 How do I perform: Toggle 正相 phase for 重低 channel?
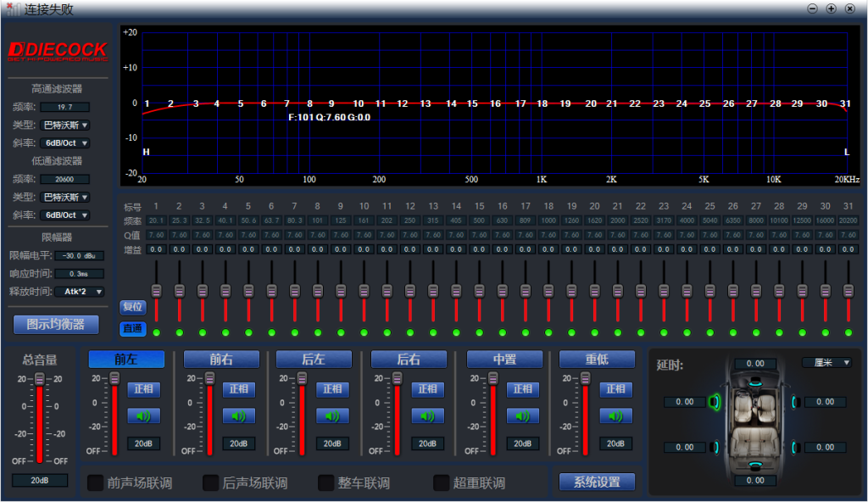(615, 389)
